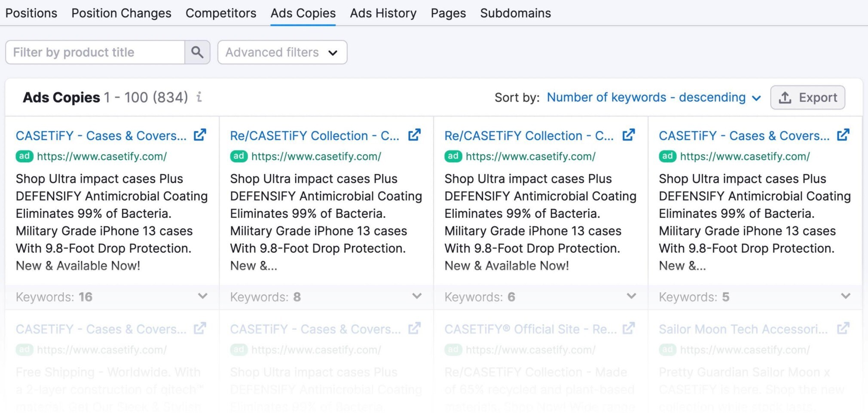
Task: Click the ad badge in the 16-keywords card
Action: coord(24,156)
